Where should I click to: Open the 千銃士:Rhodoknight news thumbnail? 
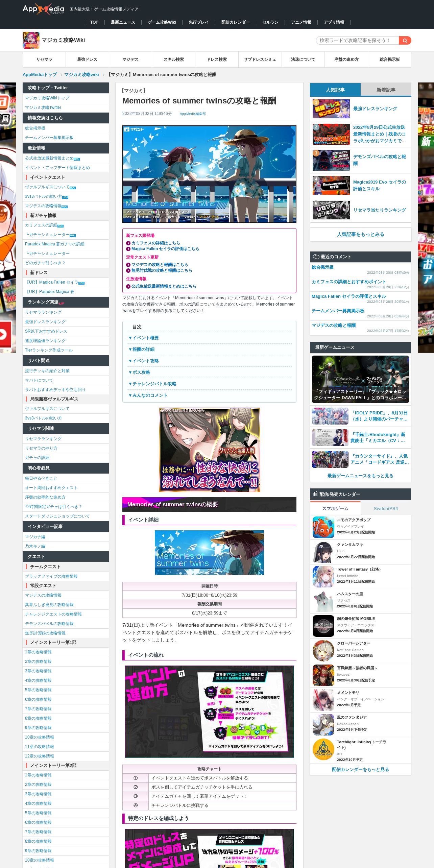[x=330, y=437]
